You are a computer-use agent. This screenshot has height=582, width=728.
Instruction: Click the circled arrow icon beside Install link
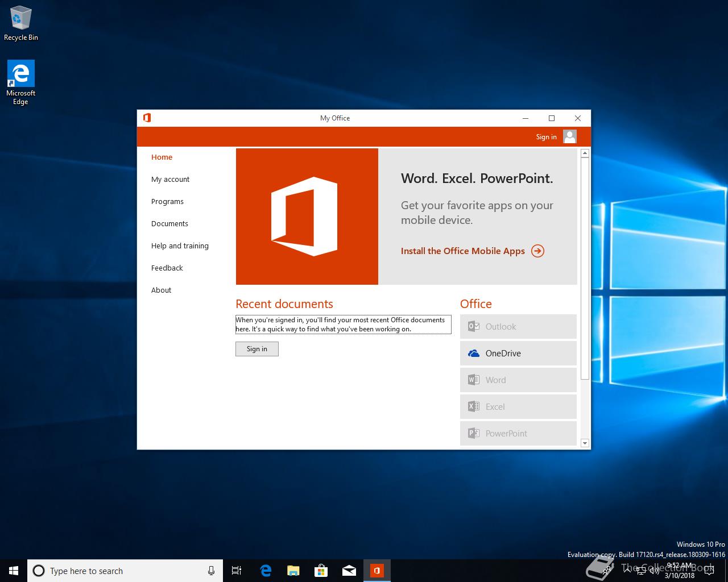[x=537, y=251]
